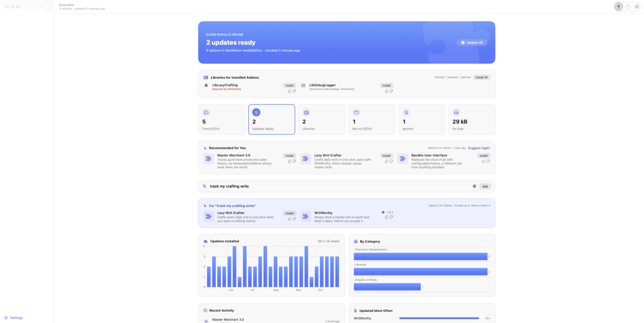Install Bandits User Interface
644x323 pixels.
click(483, 155)
